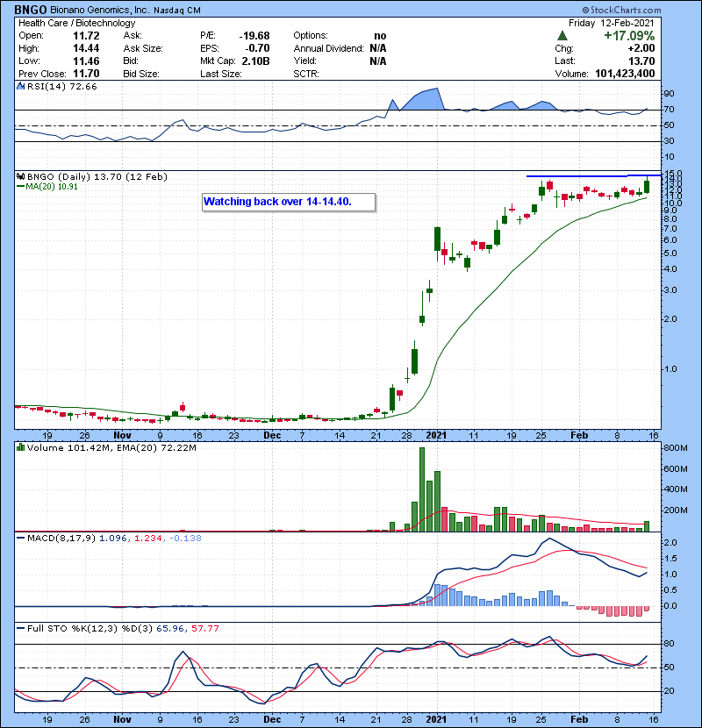
Task: Click the small chart icon beside RSI(14)
Action: coord(20,86)
